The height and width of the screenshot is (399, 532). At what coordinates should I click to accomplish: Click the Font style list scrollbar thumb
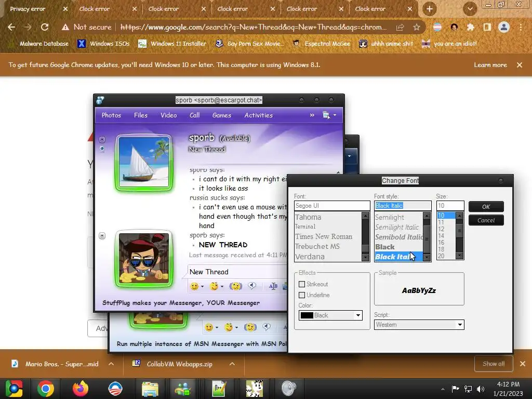(x=427, y=239)
